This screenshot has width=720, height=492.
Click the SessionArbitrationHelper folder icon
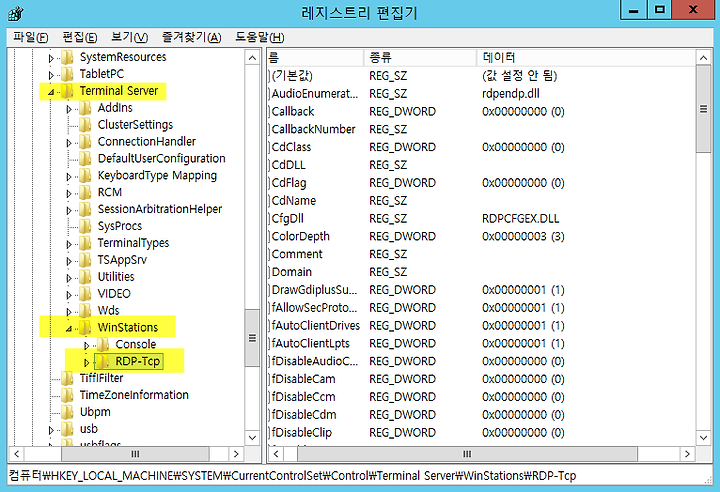click(85, 209)
